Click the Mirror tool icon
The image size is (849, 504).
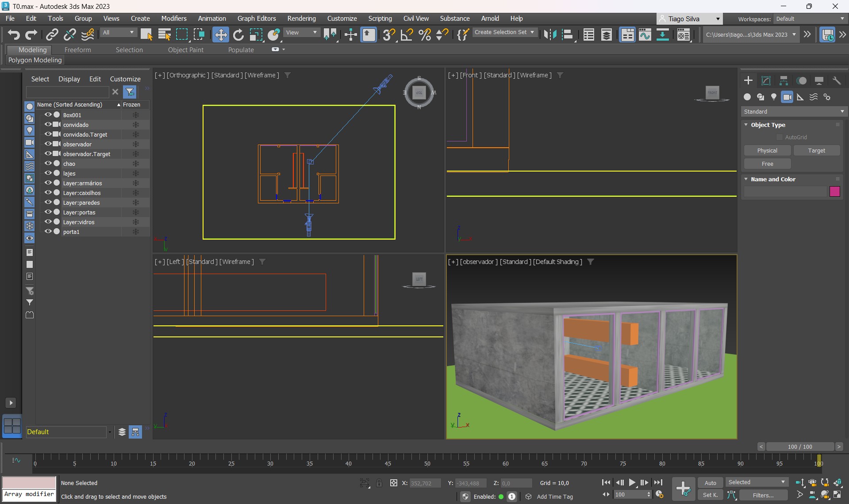click(550, 34)
